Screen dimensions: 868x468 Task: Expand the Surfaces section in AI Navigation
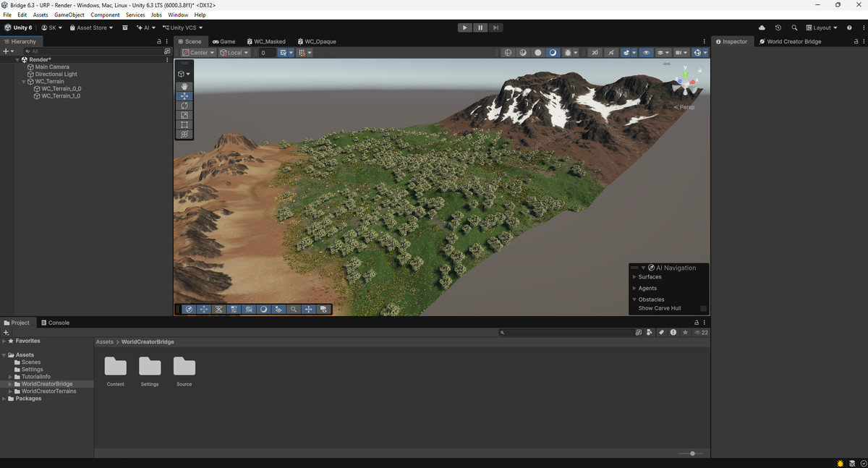(x=634, y=277)
